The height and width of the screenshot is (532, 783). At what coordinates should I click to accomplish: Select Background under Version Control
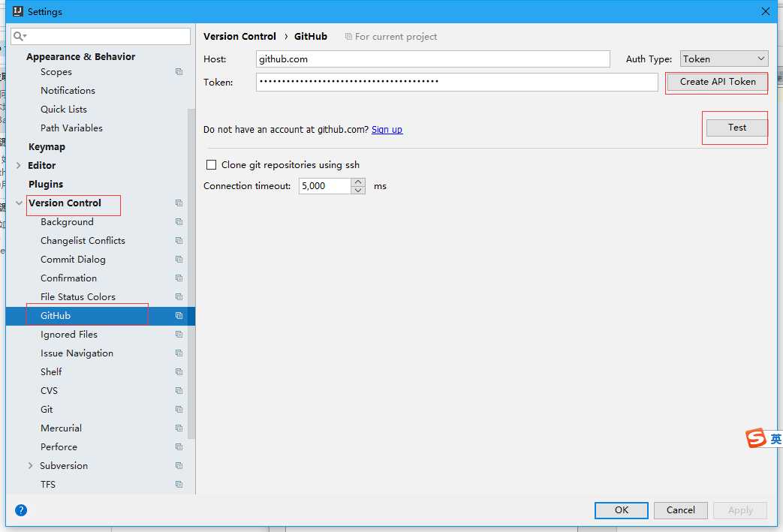click(67, 222)
